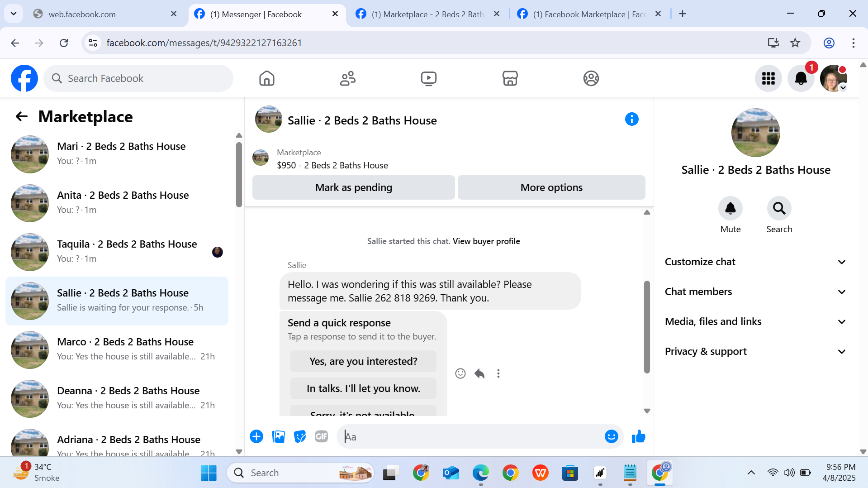Open View buyer profile link
Viewport: 868px width, 488px height.
coord(486,241)
